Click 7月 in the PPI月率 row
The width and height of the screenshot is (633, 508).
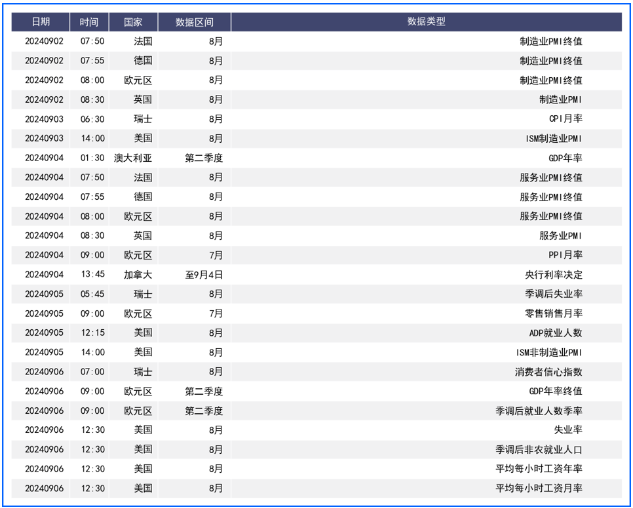[x=216, y=255]
